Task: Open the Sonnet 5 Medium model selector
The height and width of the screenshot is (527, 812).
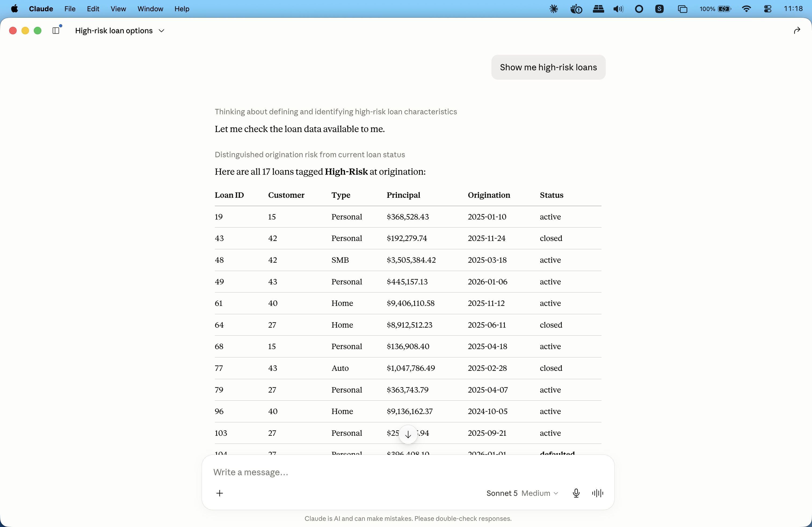Action: click(x=522, y=493)
